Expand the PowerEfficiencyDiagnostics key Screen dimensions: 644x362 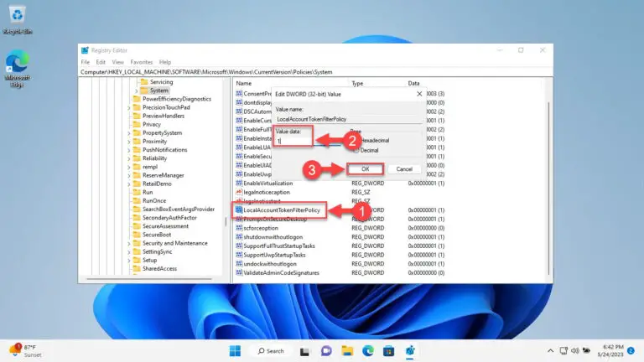131,99
